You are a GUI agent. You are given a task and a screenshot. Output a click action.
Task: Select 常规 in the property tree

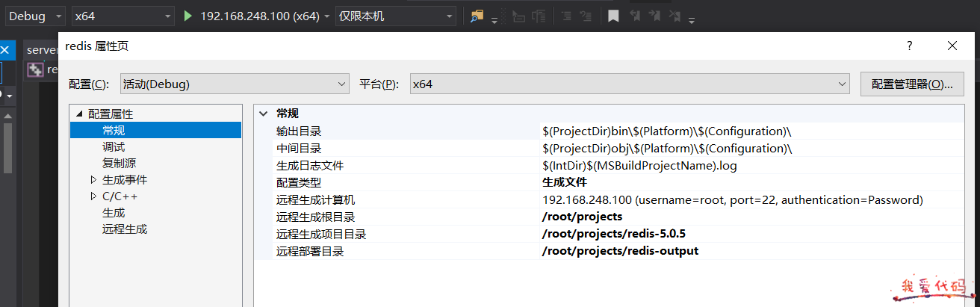pyautogui.click(x=114, y=131)
